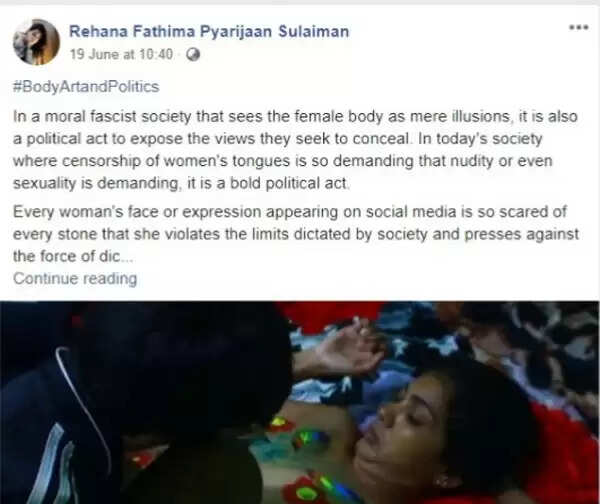Open Rehana Fathima's profile picture
The height and width of the screenshot is (504, 600).
pyautogui.click(x=36, y=42)
